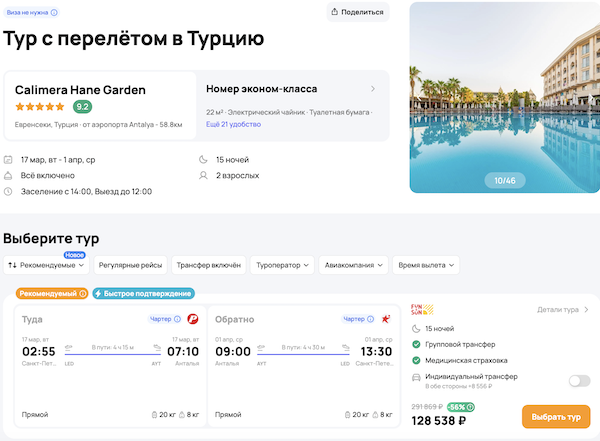Open Номер эконом-класса room details chevron

pos(373,89)
